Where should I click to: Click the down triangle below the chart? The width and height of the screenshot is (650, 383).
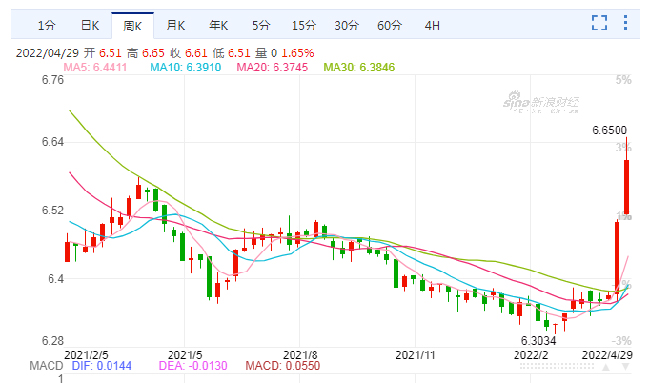626,367
